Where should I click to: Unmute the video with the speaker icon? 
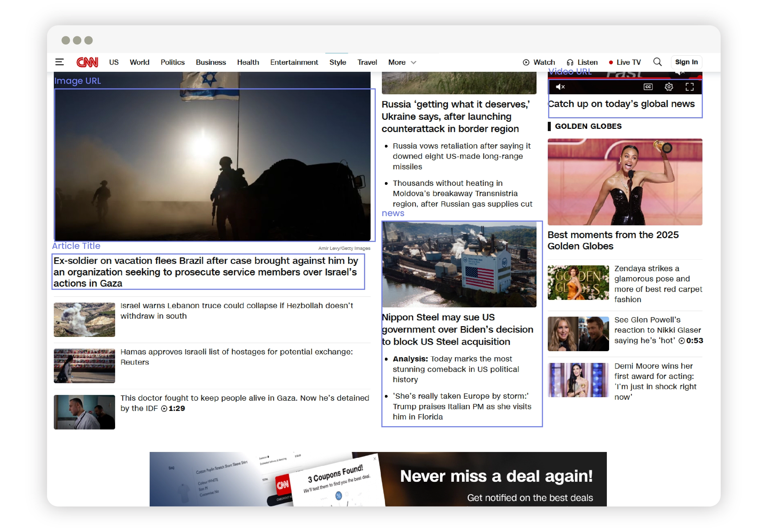[x=560, y=87]
